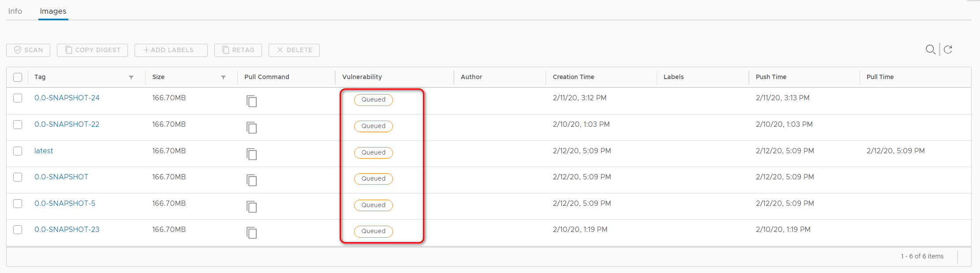
Task: Select all images with header checkbox
Action: coord(18,77)
